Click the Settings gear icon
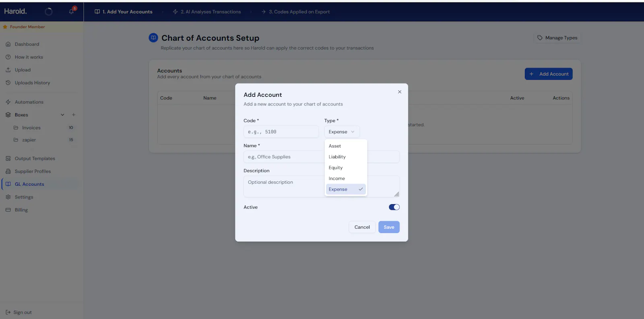This screenshot has height=319, width=644. 8,197
